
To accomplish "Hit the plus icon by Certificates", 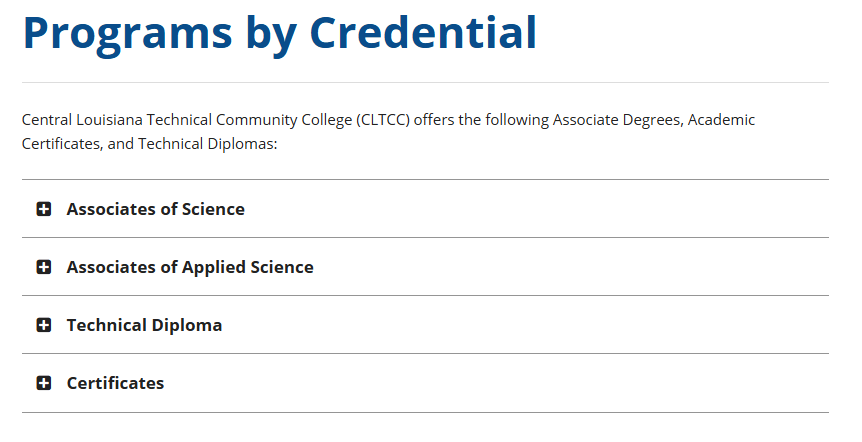I will click(x=43, y=383).
